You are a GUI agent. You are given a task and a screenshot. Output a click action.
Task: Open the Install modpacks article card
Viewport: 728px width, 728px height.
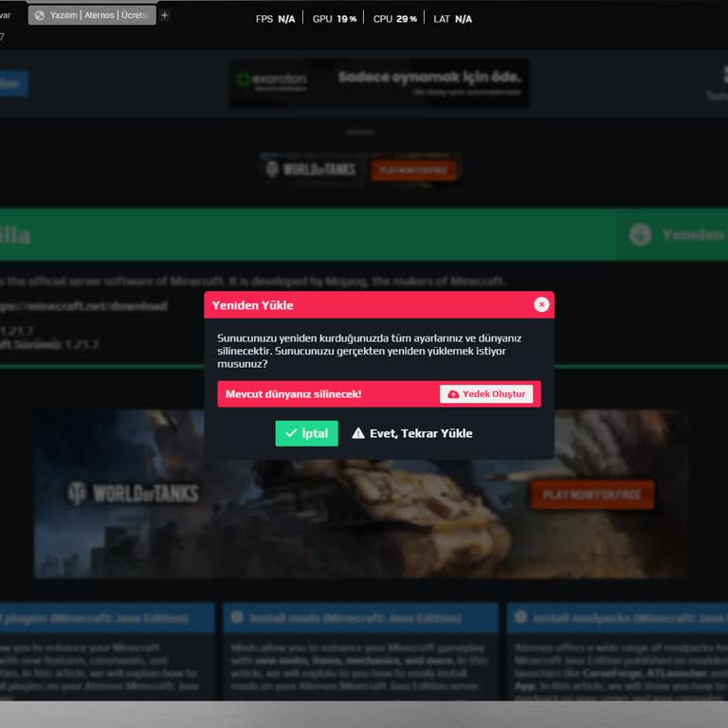pyautogui.click(x=617, y=651)
